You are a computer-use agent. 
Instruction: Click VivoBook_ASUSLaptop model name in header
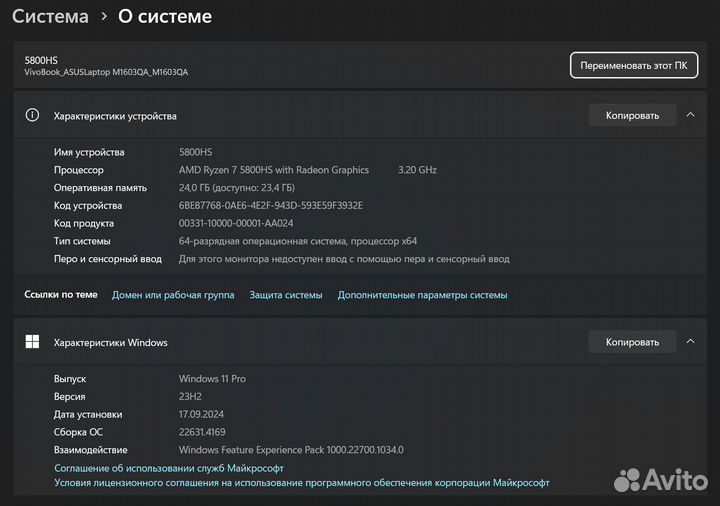(x=106, y=72)
